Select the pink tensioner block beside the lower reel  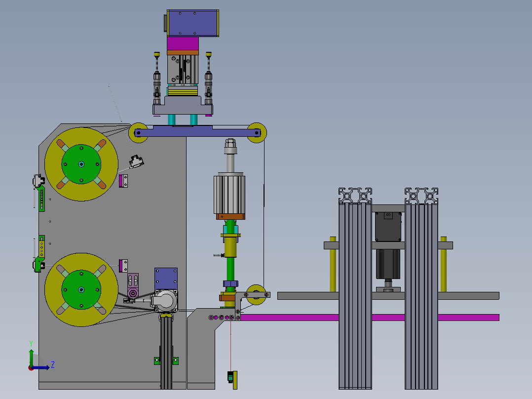(x=133, y=285)
